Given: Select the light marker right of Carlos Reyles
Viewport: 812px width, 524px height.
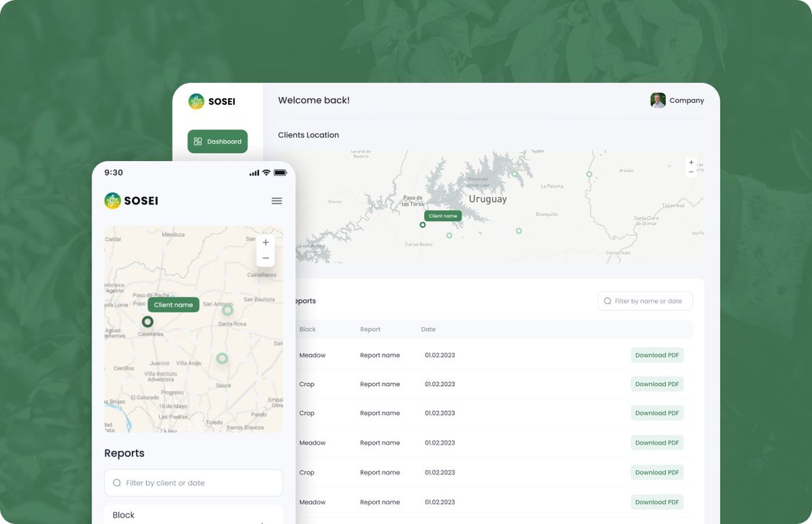Looking at the screenshot, I should click(x=449, y=236).
